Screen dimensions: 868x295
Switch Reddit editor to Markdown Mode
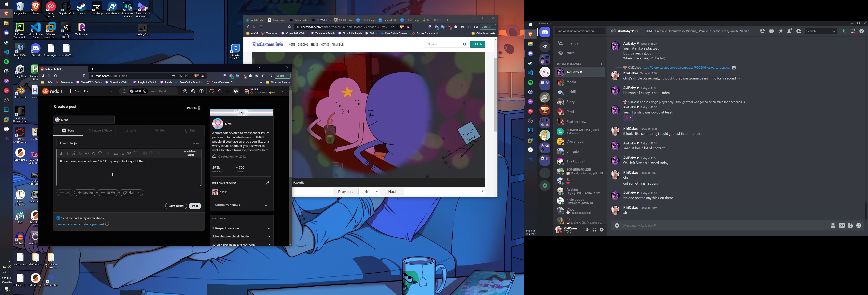[191, 153]
